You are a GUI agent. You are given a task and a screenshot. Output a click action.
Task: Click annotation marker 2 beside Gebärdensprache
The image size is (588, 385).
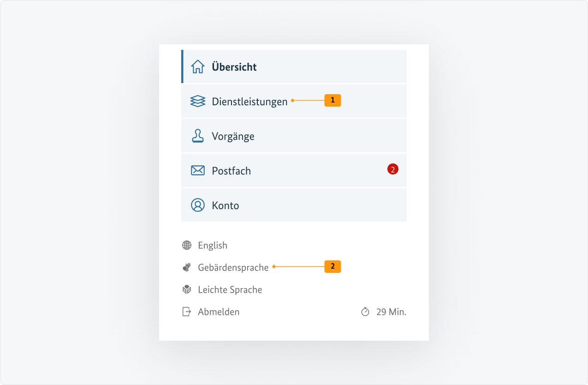(x=333, y=266)
